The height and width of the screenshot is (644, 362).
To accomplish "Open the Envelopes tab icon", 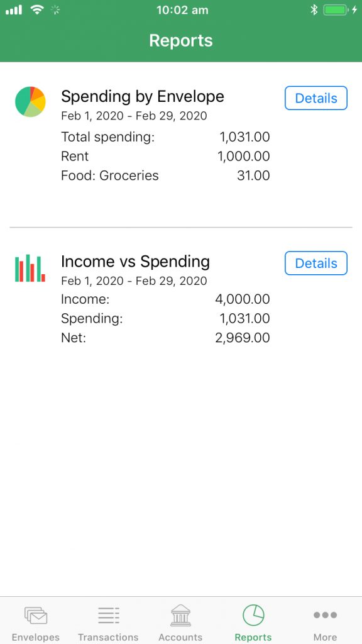I will [36, 615].
